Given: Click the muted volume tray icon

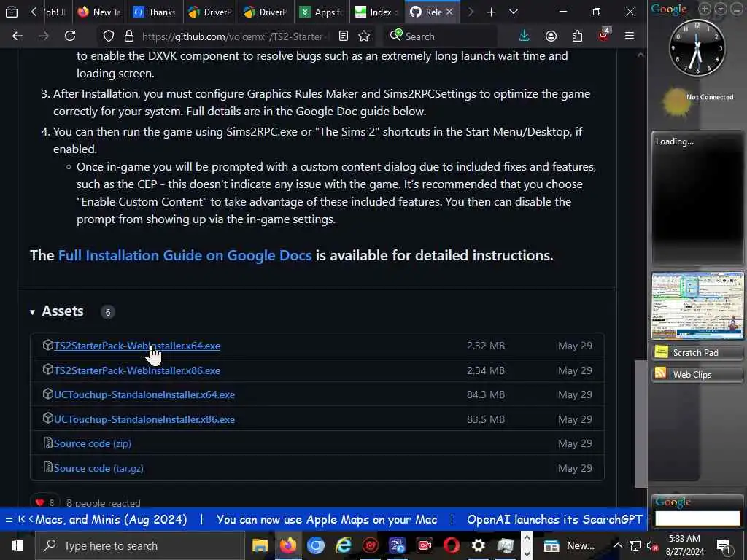Looking at the screenshot, I should tap(651, 545).
